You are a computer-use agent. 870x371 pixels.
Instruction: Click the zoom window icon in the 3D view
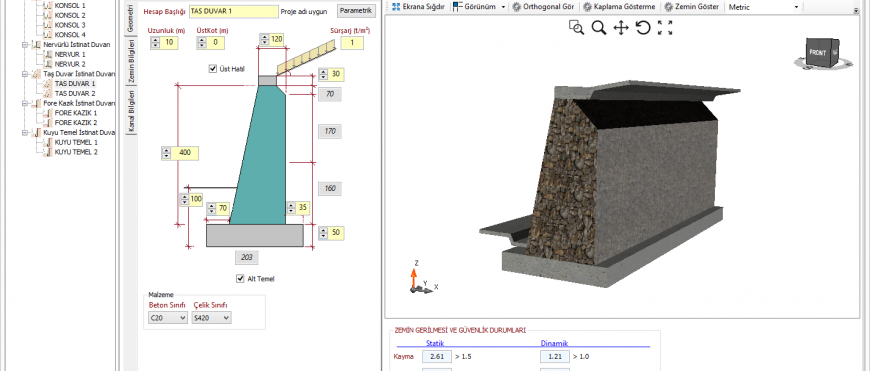pyautogui.click(x=576, y=27)
